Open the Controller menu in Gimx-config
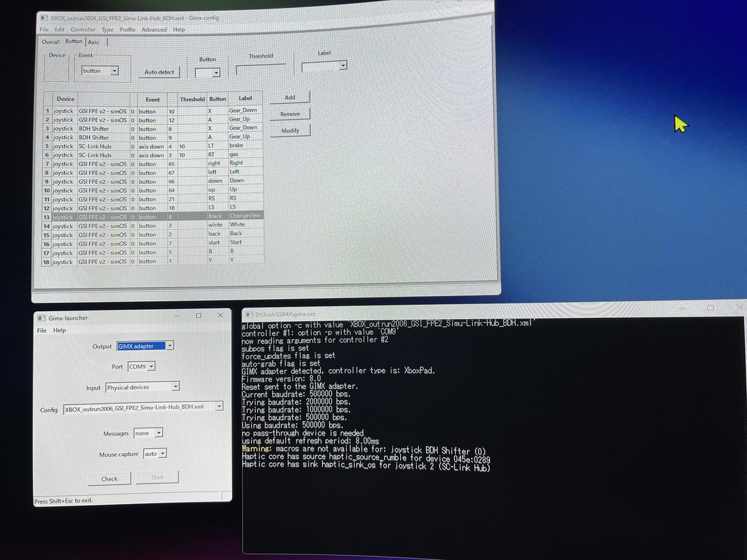The width and height of the screenshot is (747, 560). pyautogui.click(x=83, y=30)
